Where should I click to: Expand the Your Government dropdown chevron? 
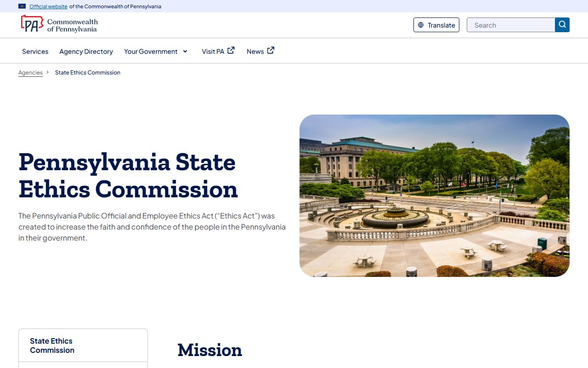185,52
